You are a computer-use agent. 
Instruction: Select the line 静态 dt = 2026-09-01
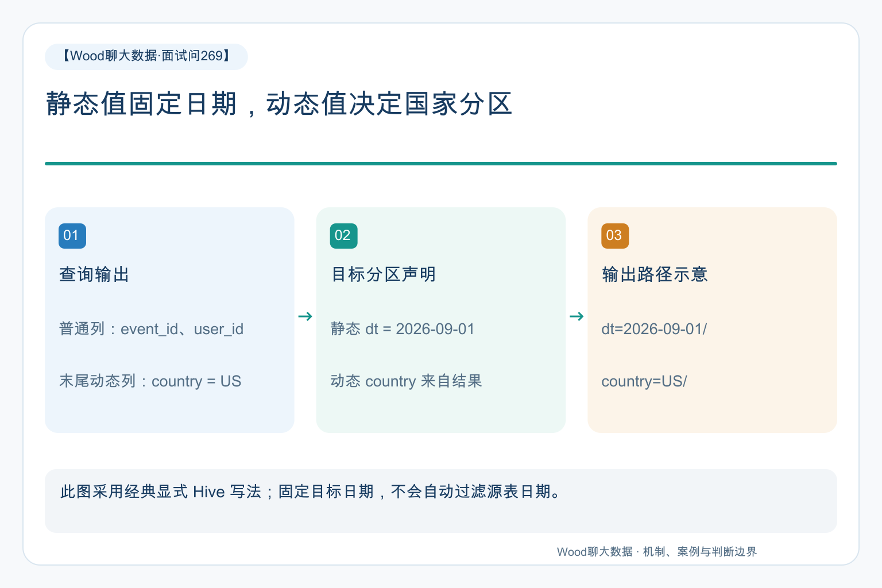403,329
